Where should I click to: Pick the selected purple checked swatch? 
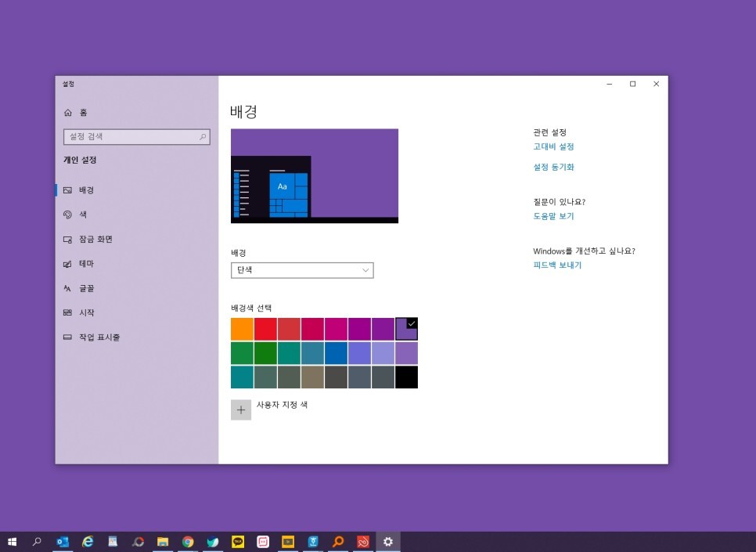(406, 329)
